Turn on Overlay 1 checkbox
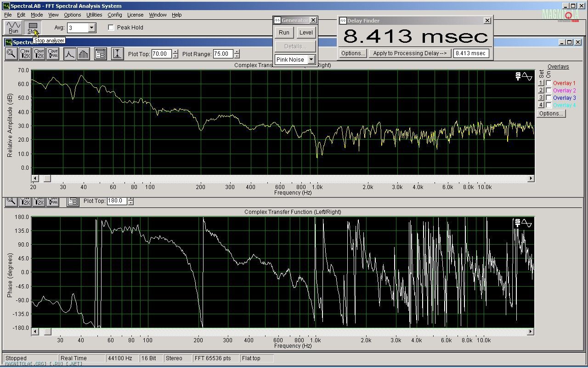Screen dimensions: 588x368 coord(548,83)
